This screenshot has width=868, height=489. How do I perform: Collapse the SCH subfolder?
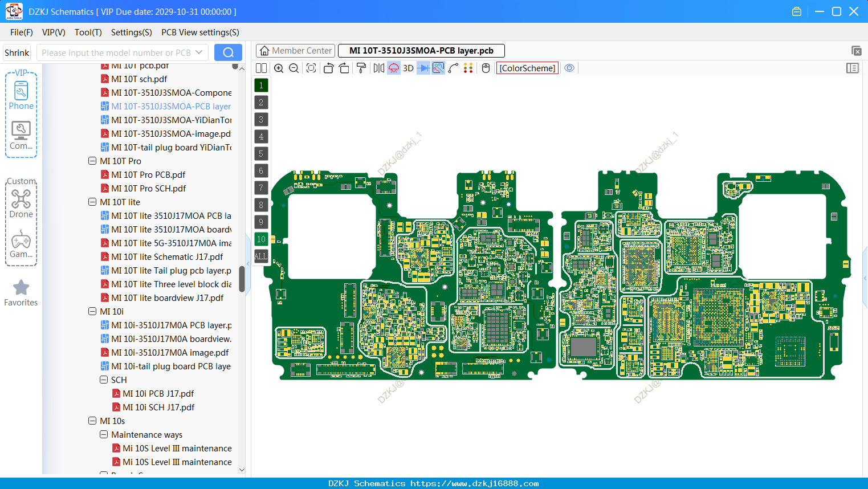point(104,380)
